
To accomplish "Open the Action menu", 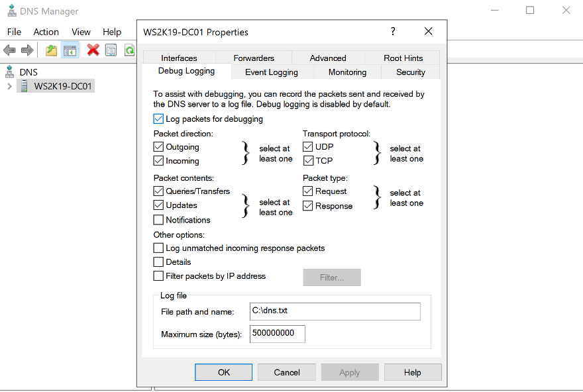I will 46,32.
